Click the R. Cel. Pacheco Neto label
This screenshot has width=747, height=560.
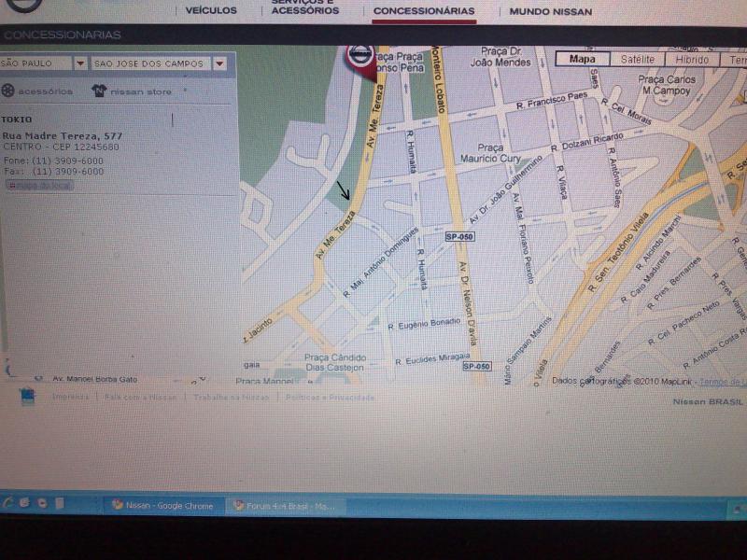point(684,324)
